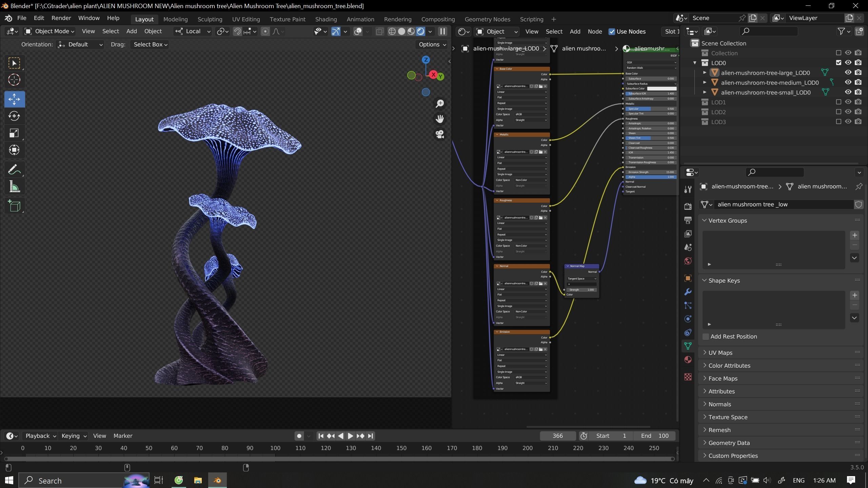This screenshot has height=488, width=868.
Task: Open the Physics properties tab
Action: 688,319
